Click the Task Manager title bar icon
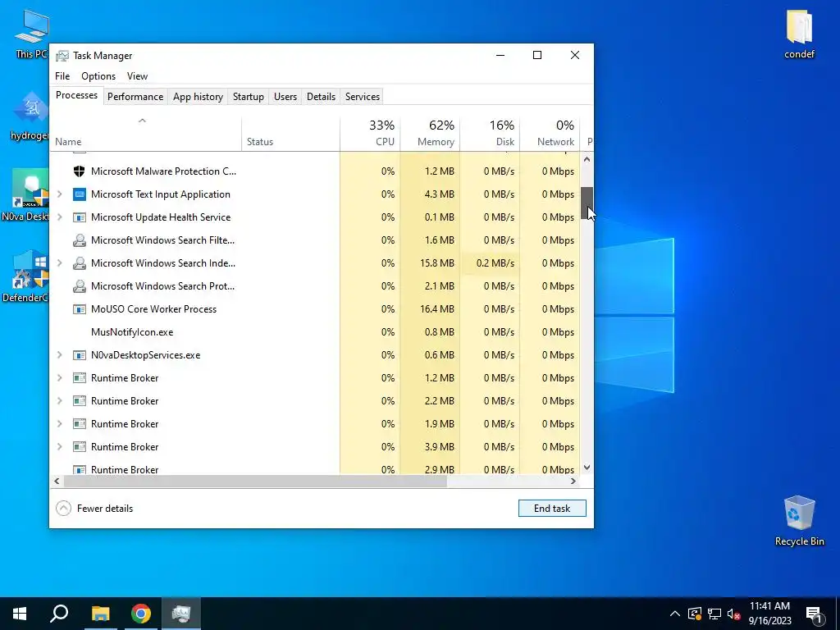The width and height of the screenshot is (840, 630). [62, 56]
